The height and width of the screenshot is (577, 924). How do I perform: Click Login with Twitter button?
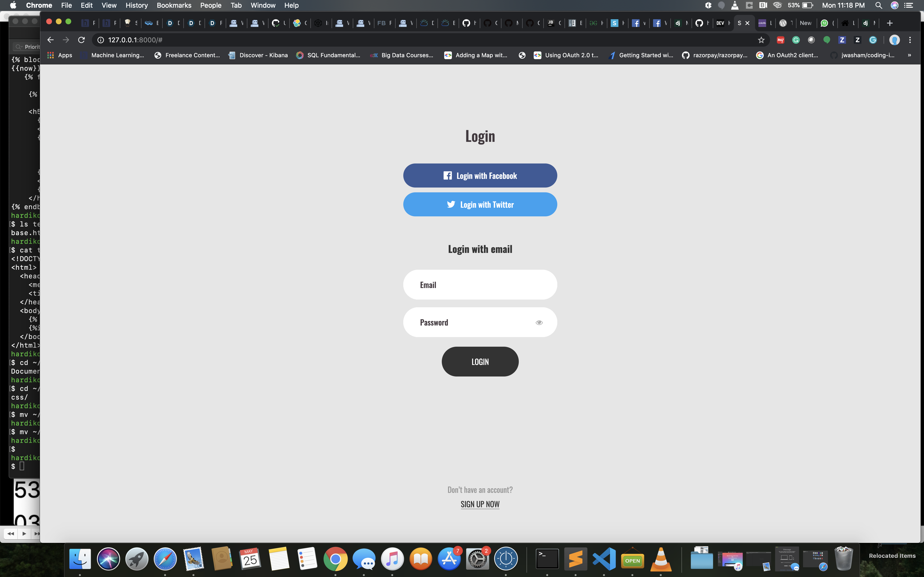pyautogui.click(x=480, y=205)
